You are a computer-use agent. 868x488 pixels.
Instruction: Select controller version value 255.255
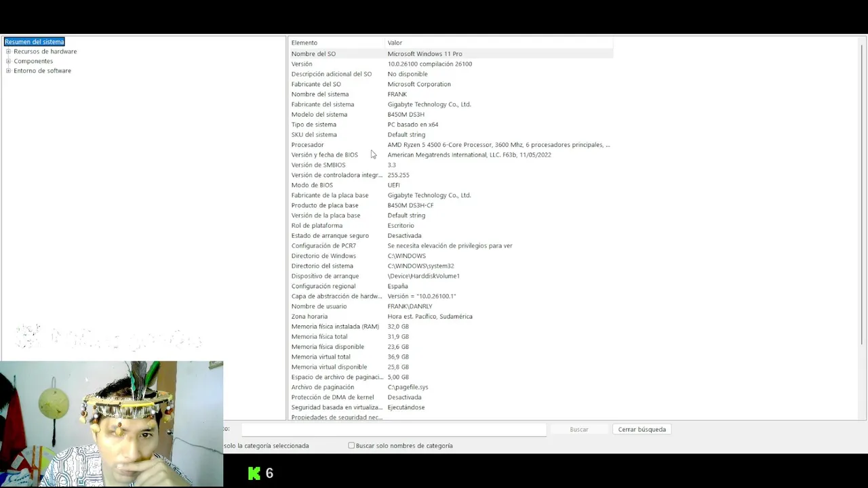point(398,175)
